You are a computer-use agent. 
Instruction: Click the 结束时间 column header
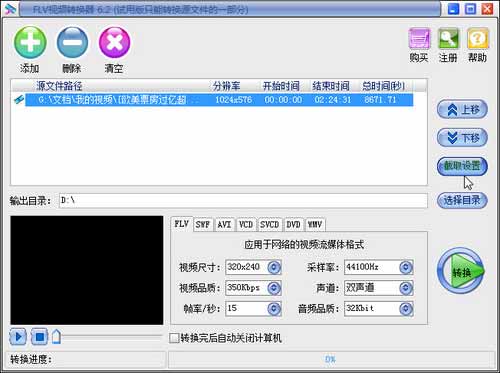click(331, 86)
